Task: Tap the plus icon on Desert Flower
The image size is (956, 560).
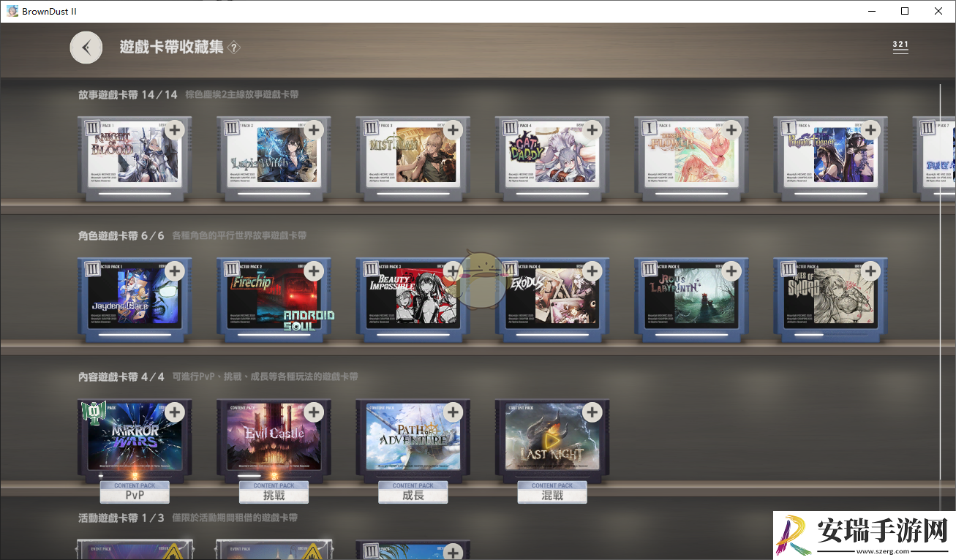Action: [731, 130]
